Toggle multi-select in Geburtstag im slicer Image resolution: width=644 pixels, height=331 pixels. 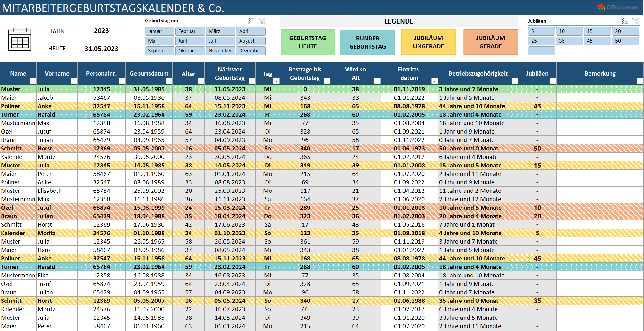point(251,21)
